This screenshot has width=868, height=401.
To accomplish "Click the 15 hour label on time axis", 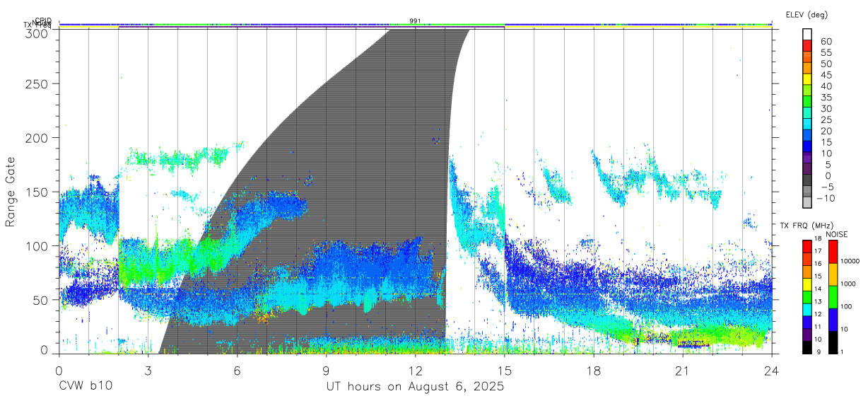I will click(x=504, y=370).
